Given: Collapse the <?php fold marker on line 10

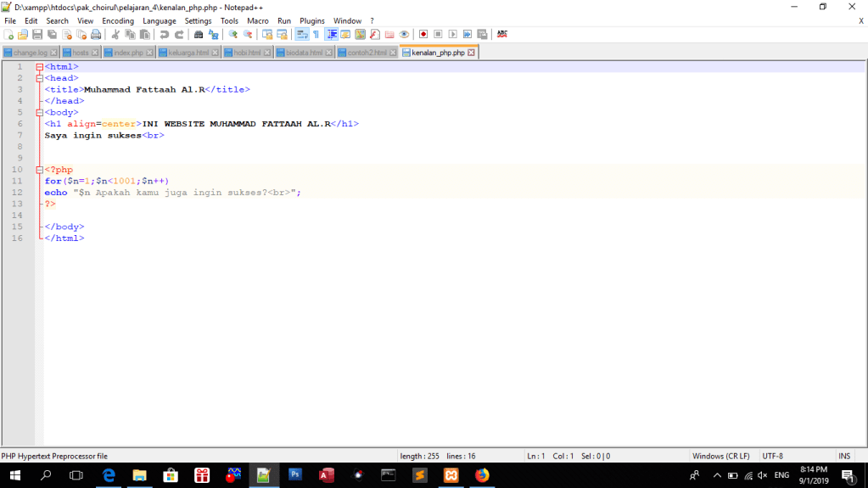Looking at the screenshot, I should coord(39,170).
